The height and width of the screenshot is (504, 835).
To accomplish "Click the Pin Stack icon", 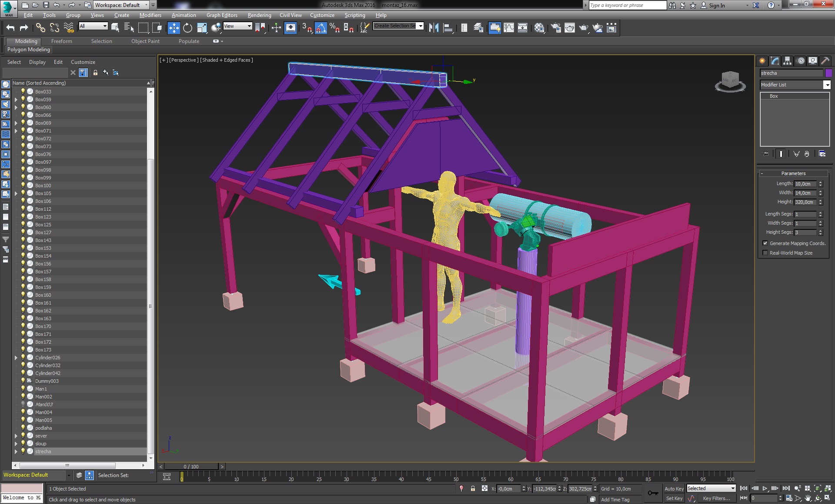I will click(766, 154).
